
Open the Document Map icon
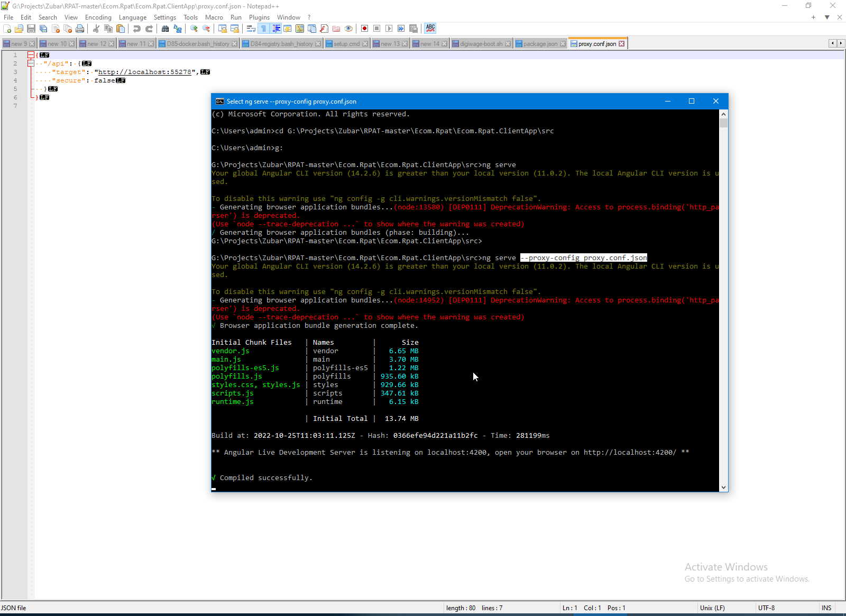pyautogui.click(x=300, y=29)
